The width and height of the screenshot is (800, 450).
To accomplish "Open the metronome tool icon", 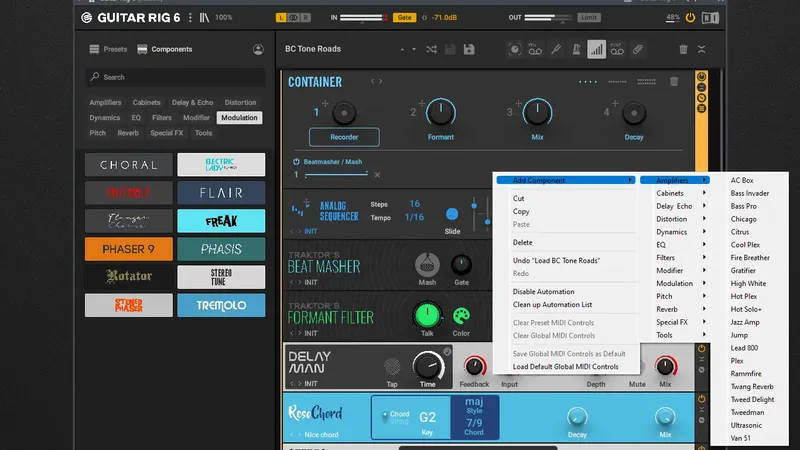I will (x=576, y=49).
